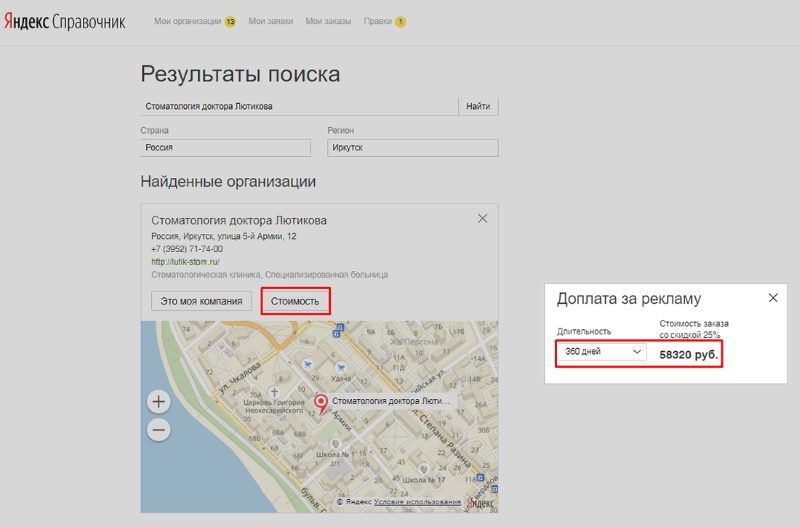The image size is (800, 527).
Task: Close the Стоматология доктора Лютикова card
Action: 482,218
